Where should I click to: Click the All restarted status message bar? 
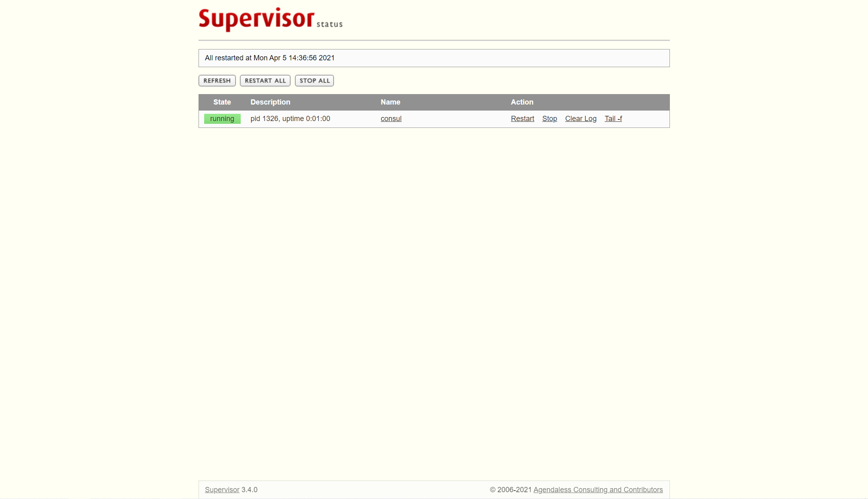434,58
